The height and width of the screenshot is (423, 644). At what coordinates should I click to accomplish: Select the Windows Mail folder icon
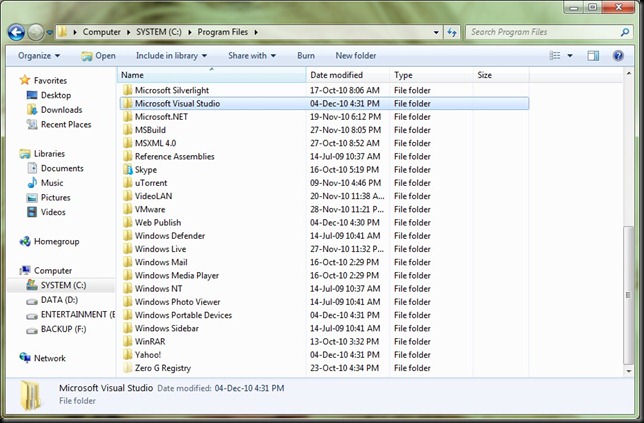click(x=128, y=262)
